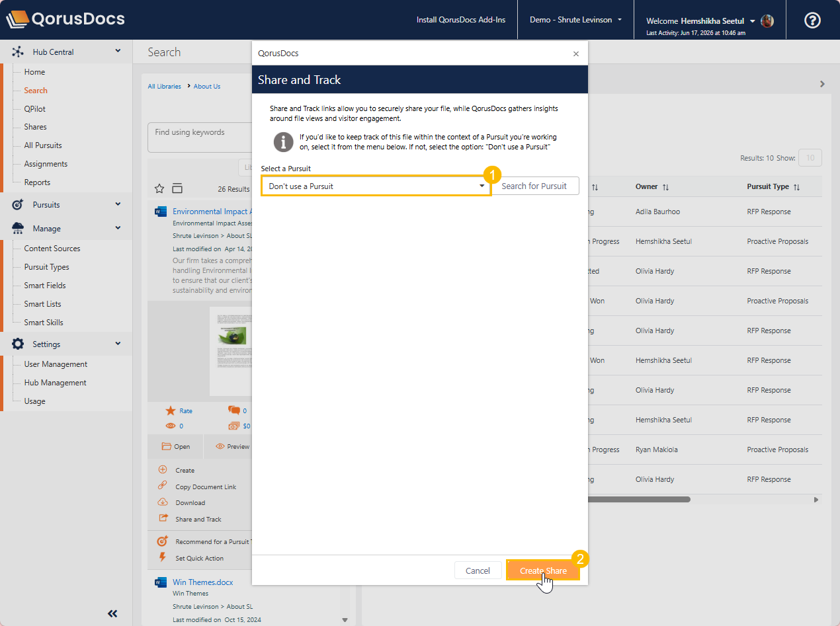Viewport: 840px width, 626px height.
Task: Go to Smart Fields in the Manage menu
Action: (x=45, y=286)
